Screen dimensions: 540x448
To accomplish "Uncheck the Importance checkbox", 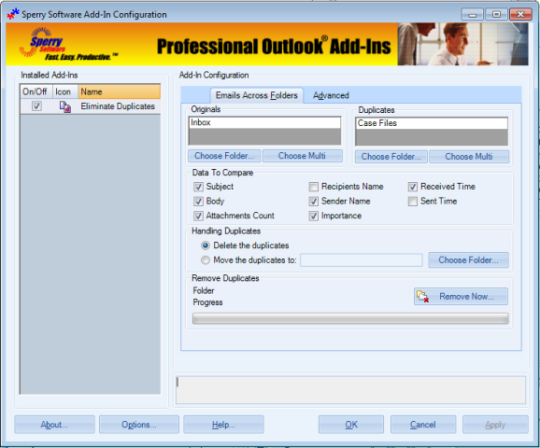I will (313, 216).
